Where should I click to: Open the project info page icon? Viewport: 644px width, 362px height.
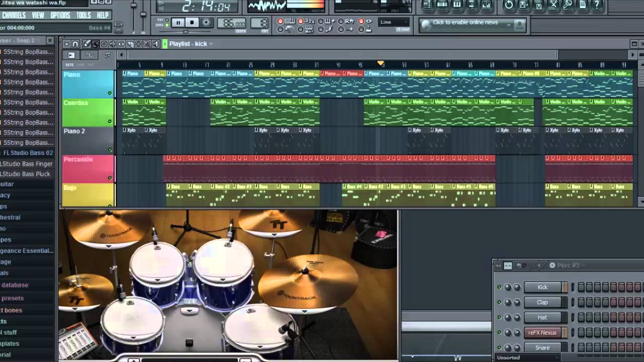(x=583, y=5)
